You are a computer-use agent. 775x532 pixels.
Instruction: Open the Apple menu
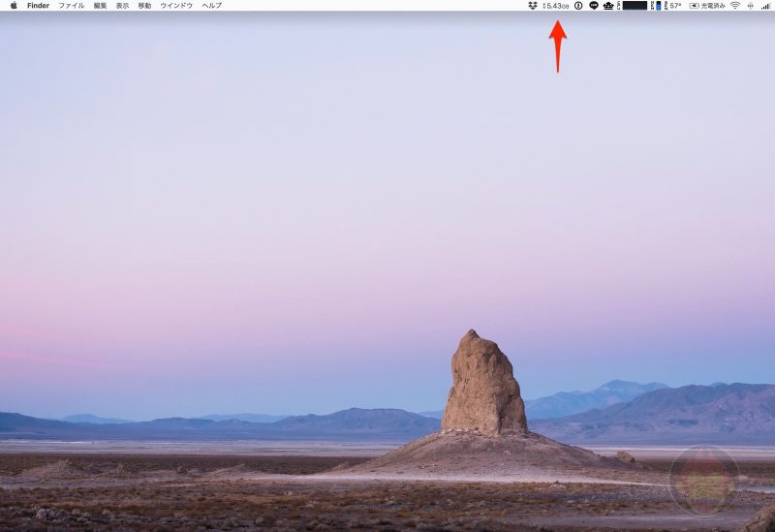(x=14, y=6)
